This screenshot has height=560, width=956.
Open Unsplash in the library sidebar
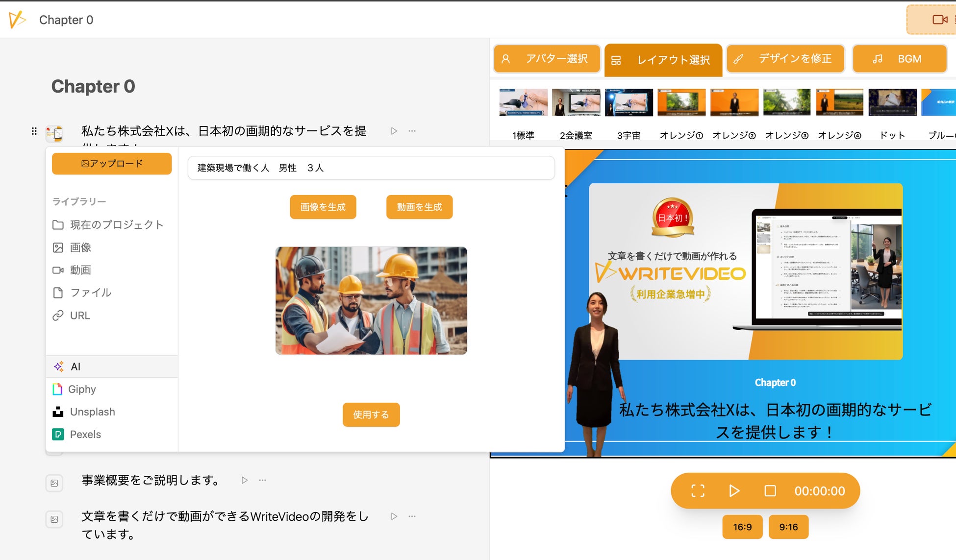pos(92,412)
